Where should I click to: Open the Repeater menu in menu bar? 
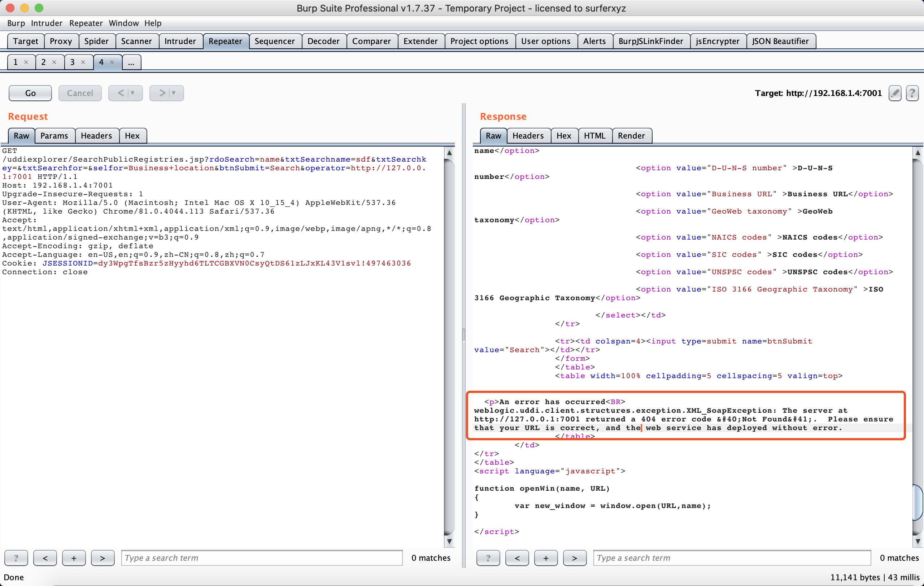point(86,23)
